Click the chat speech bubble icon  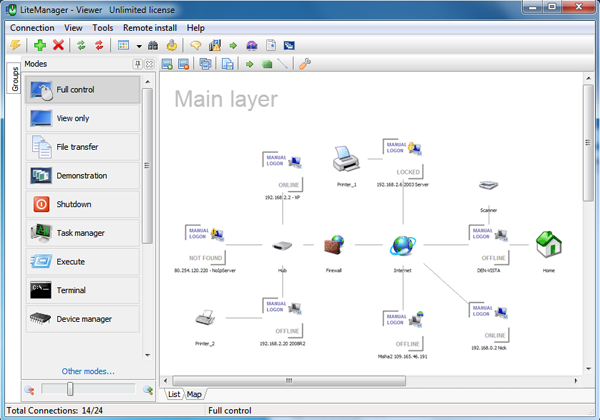point(196,46)
